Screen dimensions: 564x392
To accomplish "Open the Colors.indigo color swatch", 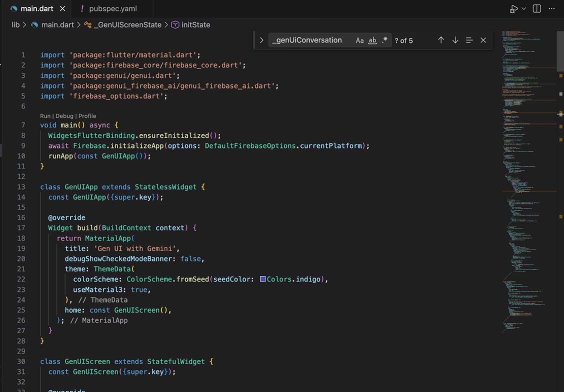I will pyautogui.click(x=262, y=278).
